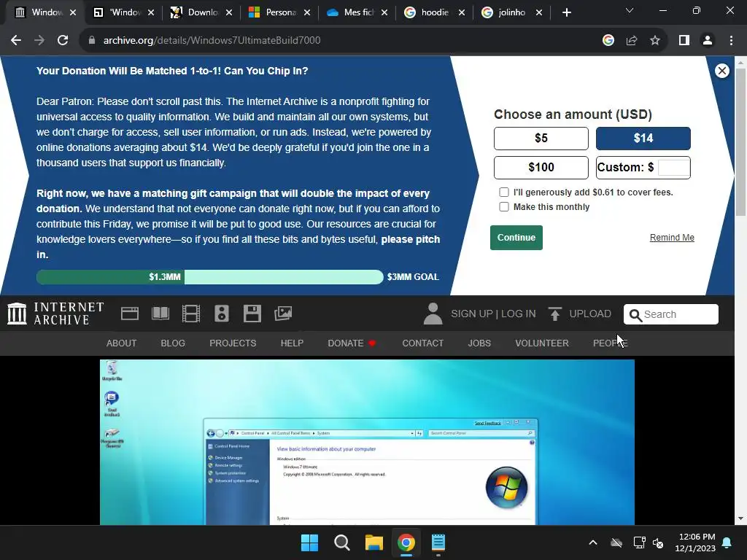
Task: Select the $5 donation amount
Action: pos(541,139)
